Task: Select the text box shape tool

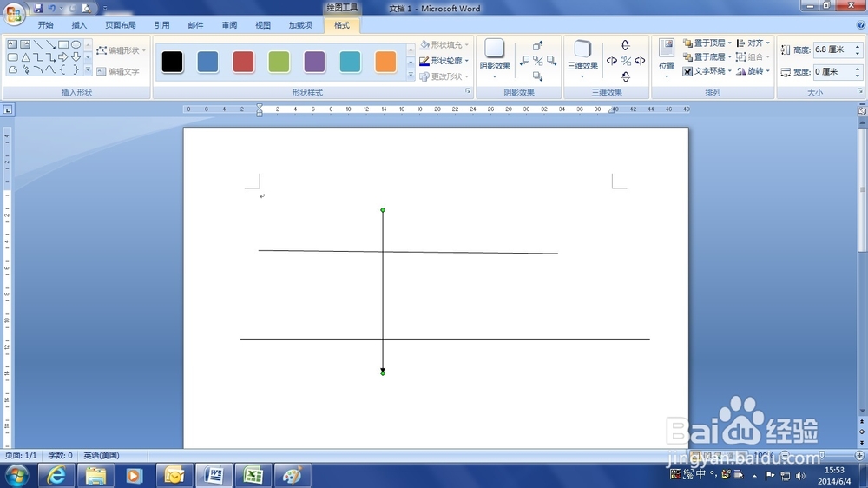Action: click(x=12, y=44)
